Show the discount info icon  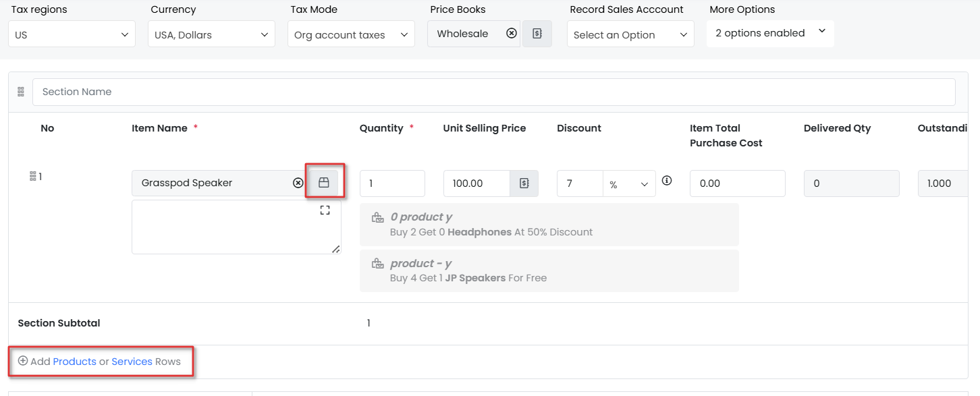tap(667, 181)
